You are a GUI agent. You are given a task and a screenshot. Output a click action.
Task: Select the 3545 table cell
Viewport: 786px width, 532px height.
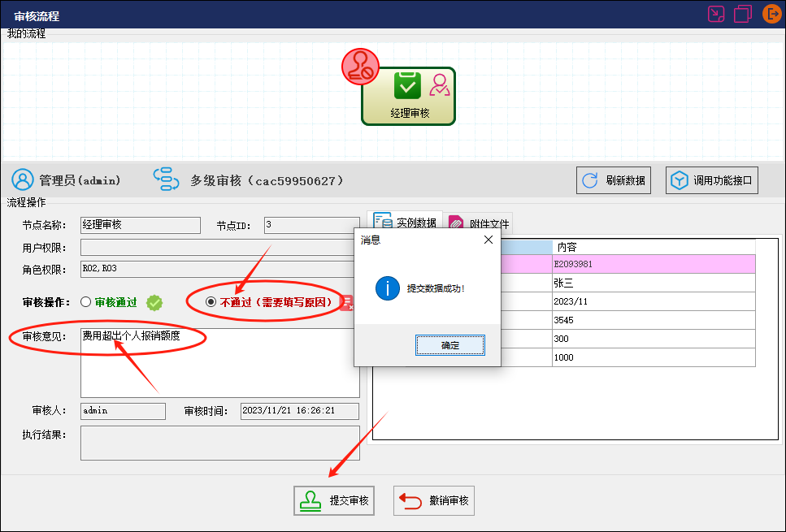[654, 320]
